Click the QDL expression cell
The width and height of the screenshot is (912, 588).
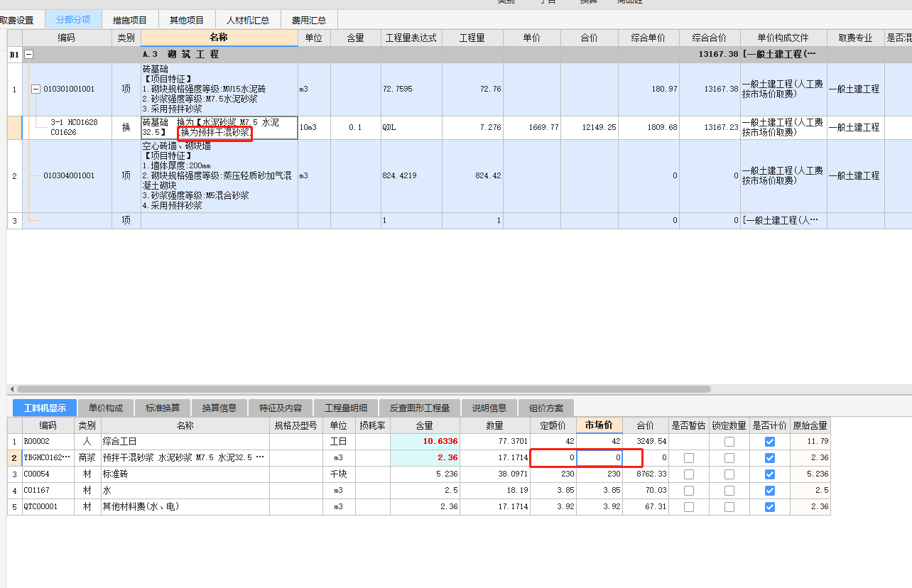pyautogui.click(x=411, y=128)
